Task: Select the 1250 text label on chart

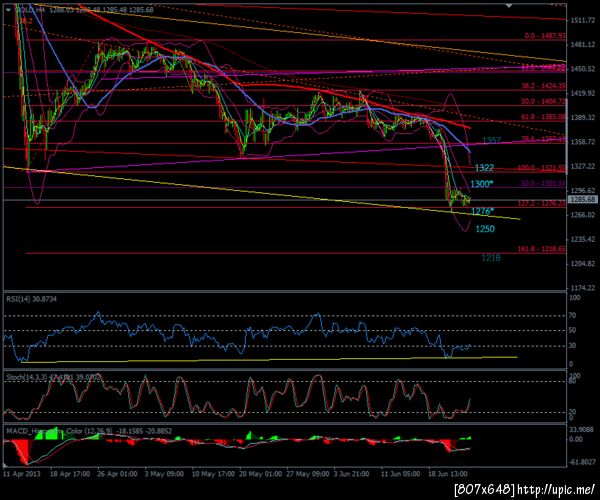Action: click(485, 229)
